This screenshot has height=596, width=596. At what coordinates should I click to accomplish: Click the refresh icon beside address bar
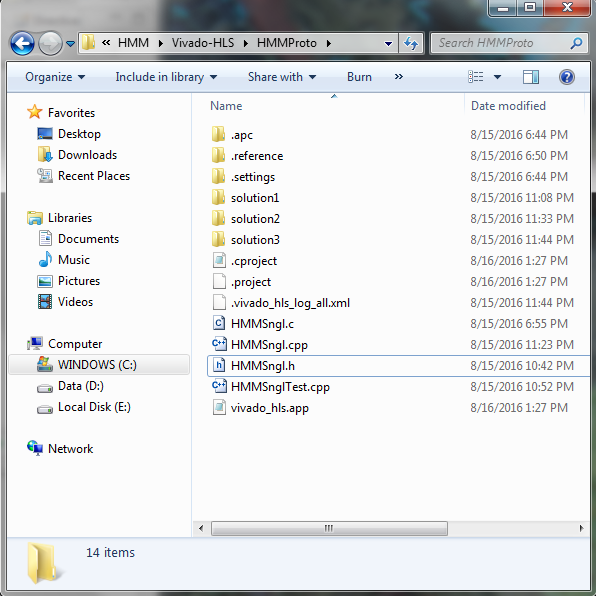click(411, 43)
